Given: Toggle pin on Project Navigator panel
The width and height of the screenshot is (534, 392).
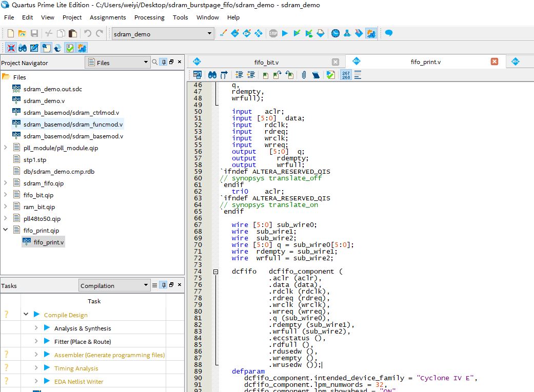Looking at the screenshot, I should [164, 63].
